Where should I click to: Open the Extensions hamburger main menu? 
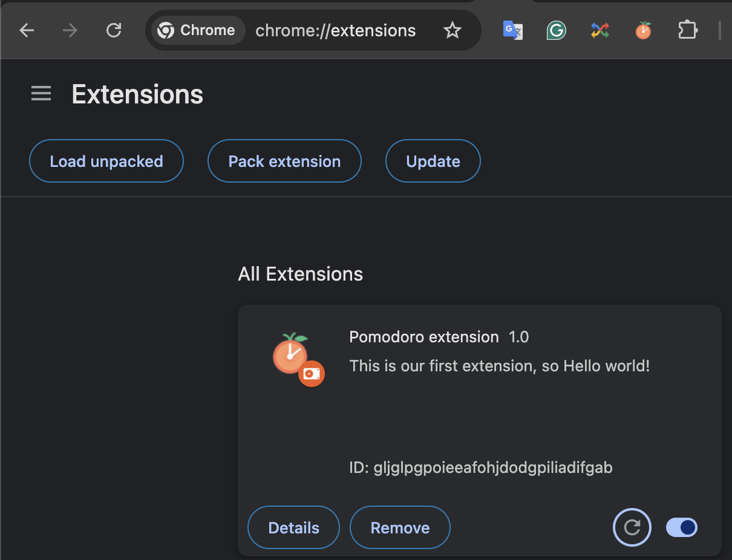[x=41, y=94]
